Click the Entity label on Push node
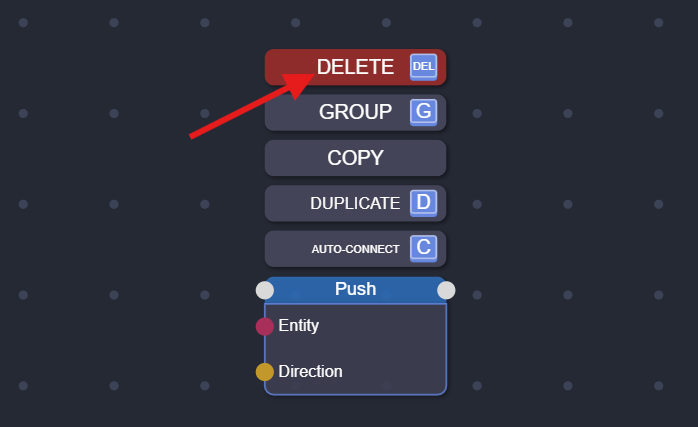Image resolution: width=698 pixels, height=427 pixels. [x=299, y=325]
